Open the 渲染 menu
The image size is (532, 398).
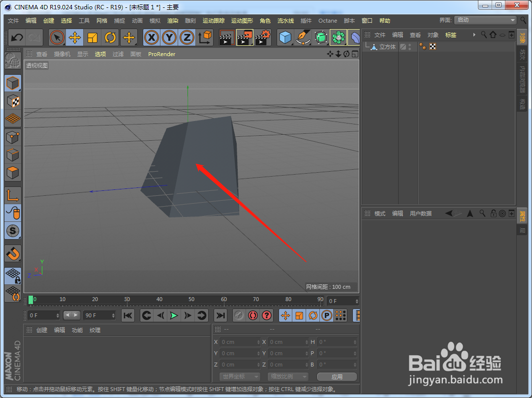(x=173, y=21)
